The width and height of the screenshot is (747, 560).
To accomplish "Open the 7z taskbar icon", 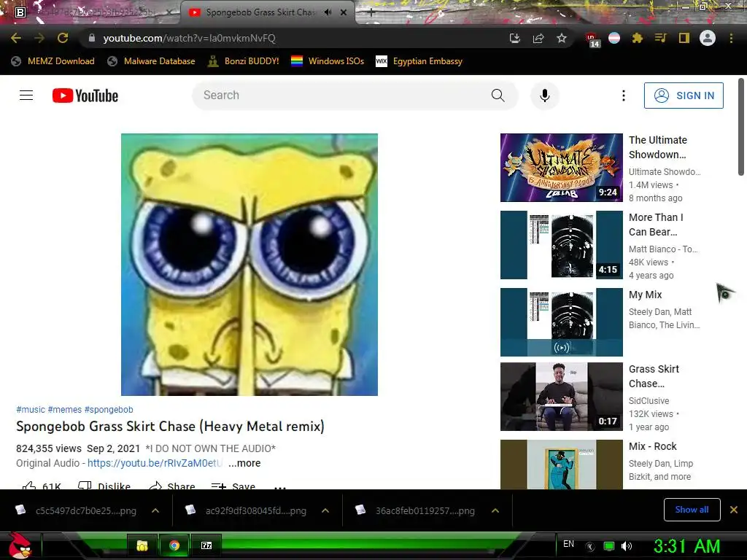I will pos(206,545).
